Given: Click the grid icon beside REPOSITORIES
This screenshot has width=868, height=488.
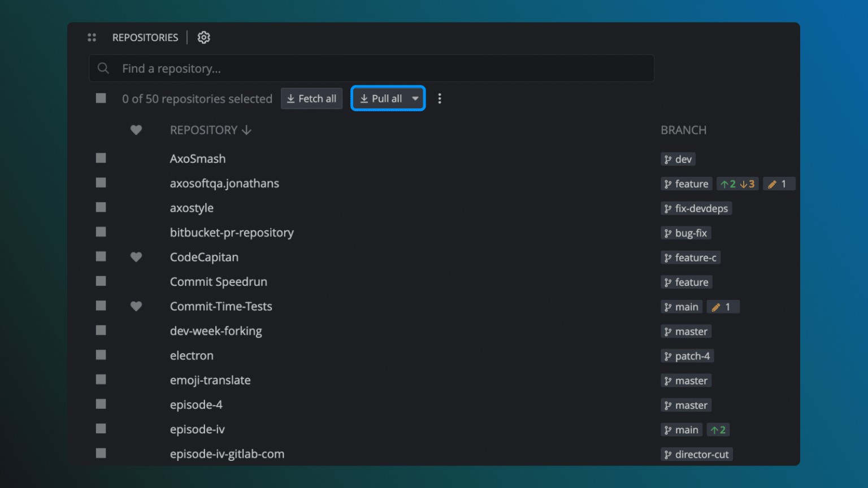Looking at the screenshot, I should coord(92,37).
